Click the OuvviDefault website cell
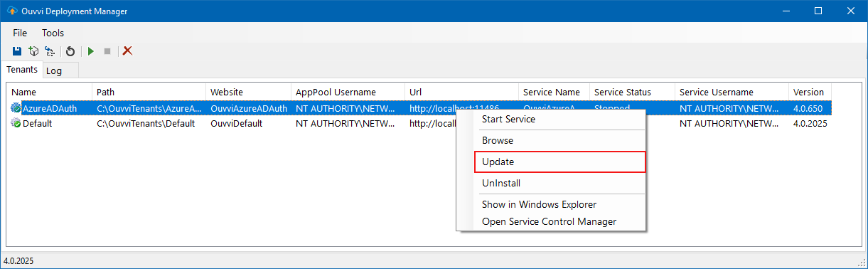Image resolution: width=868 pixels, height=269 pixels. coord(237,123)
